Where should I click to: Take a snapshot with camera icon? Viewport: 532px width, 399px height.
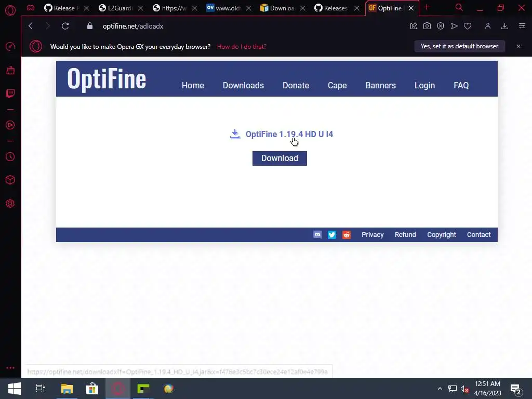click(x=427, y=26)
